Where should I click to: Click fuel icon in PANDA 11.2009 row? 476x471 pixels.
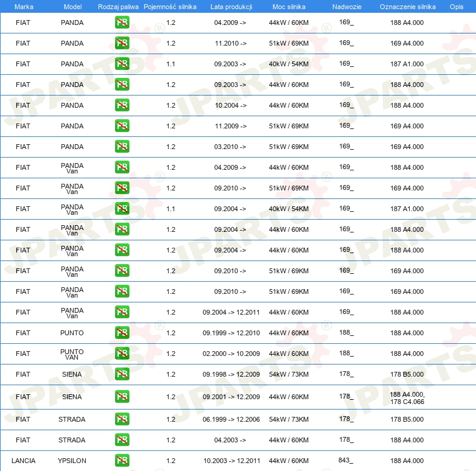[x=122, y=125]
